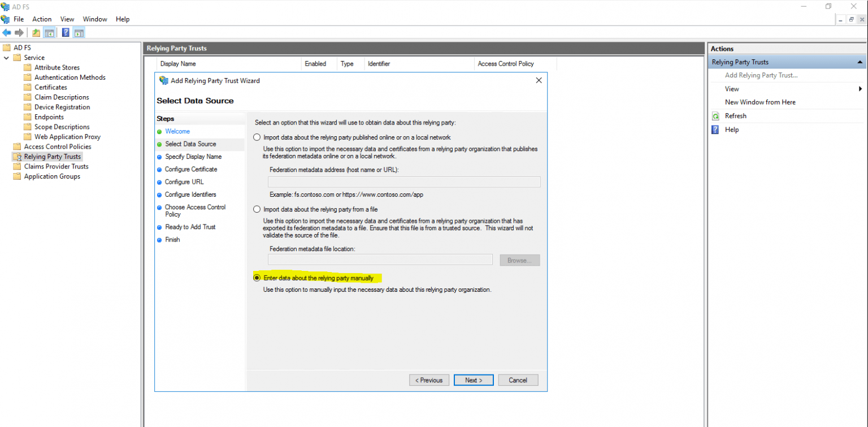This screenshot has width=868, height=427.
Task: Choose import data published online option
Action: point(257,137)
